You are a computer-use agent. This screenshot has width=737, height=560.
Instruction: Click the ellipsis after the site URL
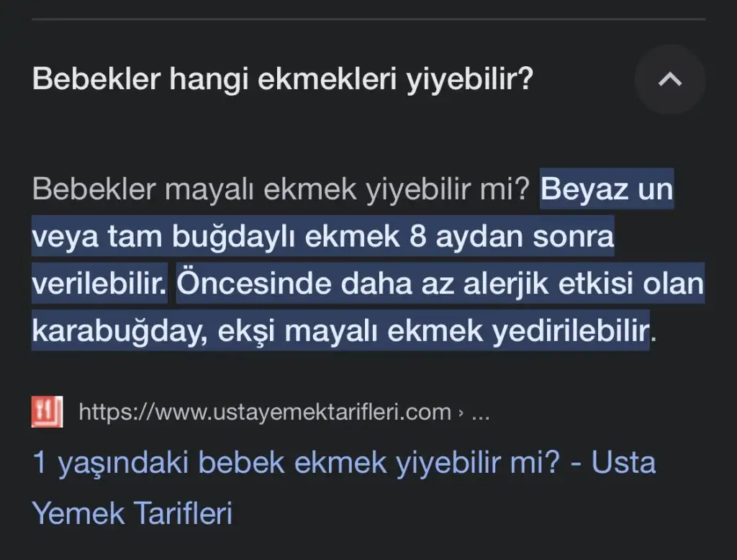coord(479,412)
